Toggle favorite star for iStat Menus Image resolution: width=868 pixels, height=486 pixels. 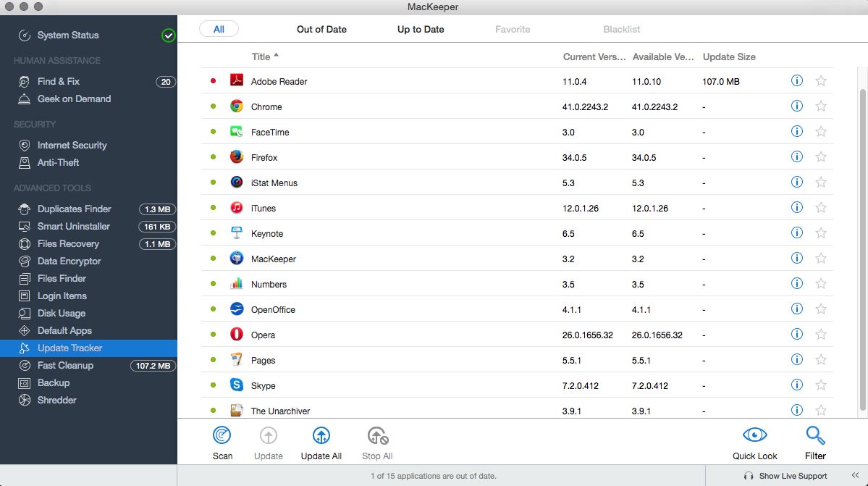[821, 182]
